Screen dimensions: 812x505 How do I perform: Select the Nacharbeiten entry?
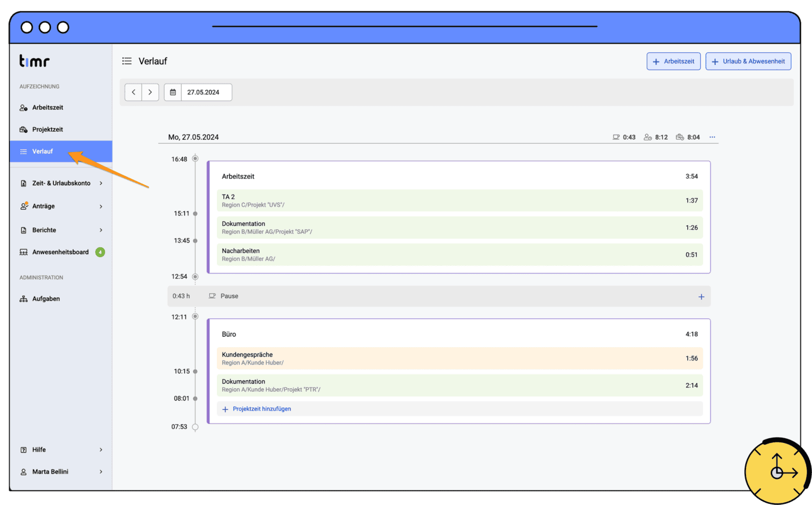tap(459, 255)
